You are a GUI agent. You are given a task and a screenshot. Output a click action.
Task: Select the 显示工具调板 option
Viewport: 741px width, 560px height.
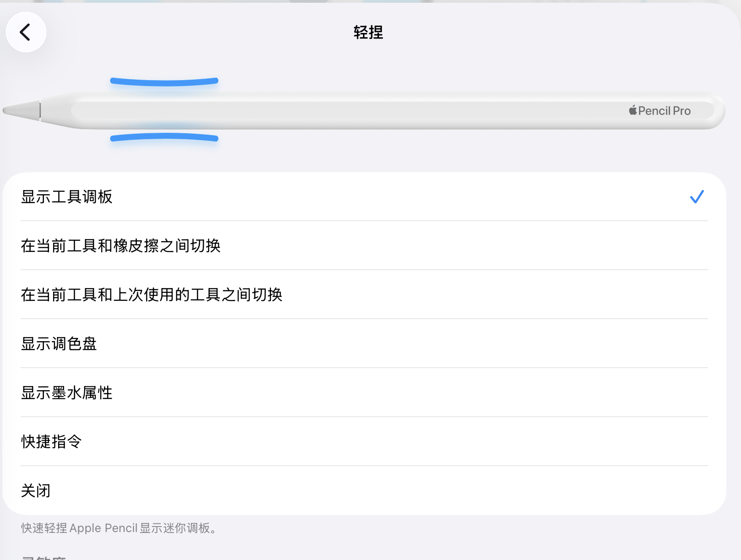[x=67, y=197]
